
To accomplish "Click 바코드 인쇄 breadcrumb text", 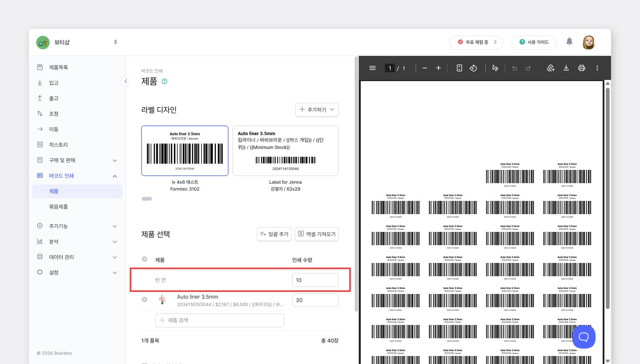I will click(x=152, y=71).
